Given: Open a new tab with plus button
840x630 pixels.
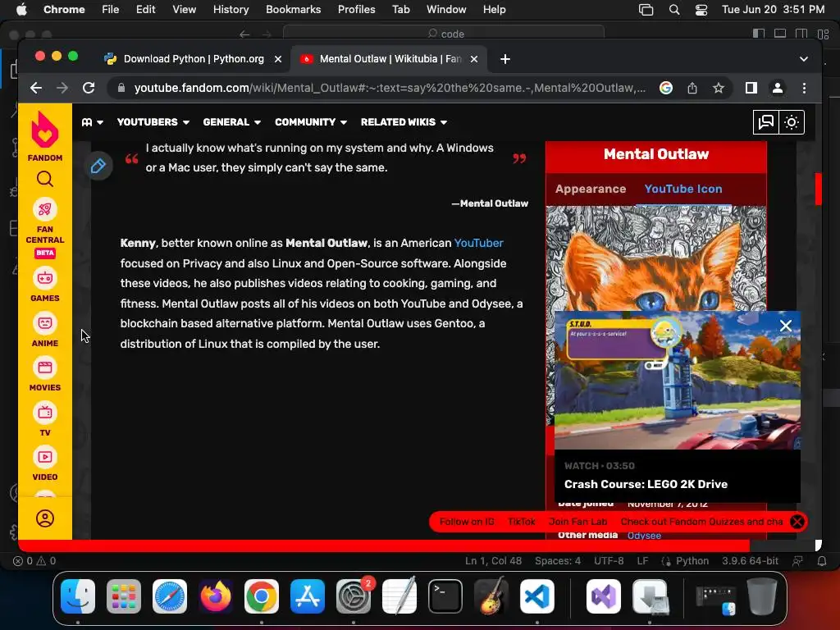Looking at the screenshot, I should [505, 59].
